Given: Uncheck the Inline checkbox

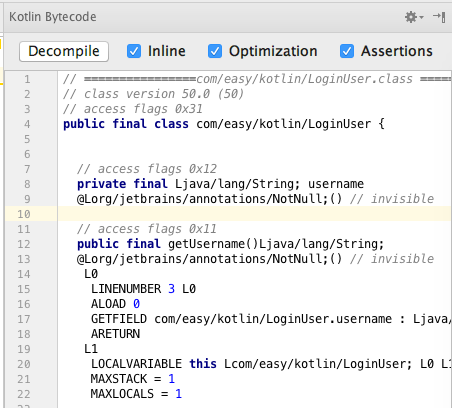Looking at the screenshot, I should coord(134,51).
